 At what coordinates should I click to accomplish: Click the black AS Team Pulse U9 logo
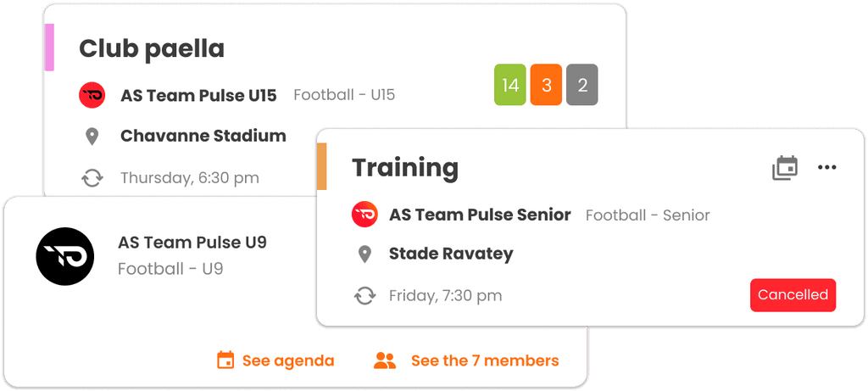click(65, 256)
